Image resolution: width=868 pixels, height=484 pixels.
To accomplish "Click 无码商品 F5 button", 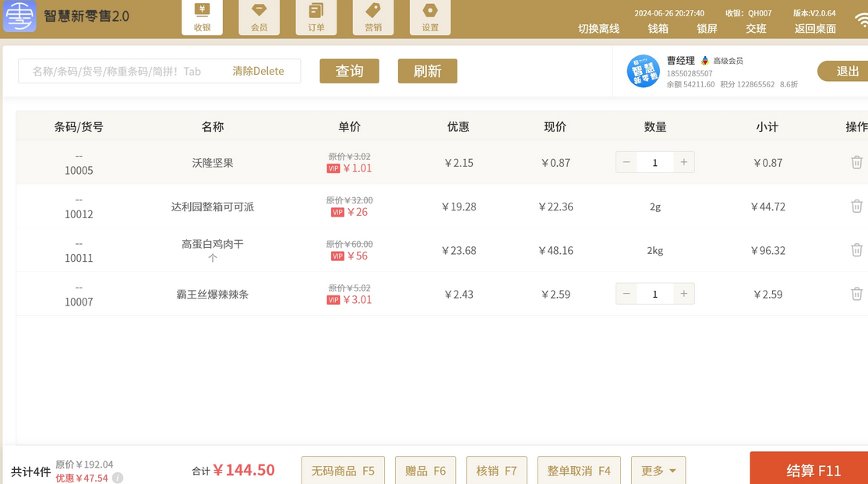I will 343,470.
